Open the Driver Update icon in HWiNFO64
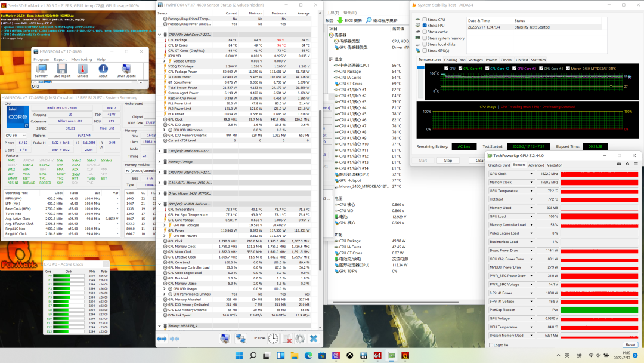Viewport: 644px width, 363px height. click(x=126, y=70)
